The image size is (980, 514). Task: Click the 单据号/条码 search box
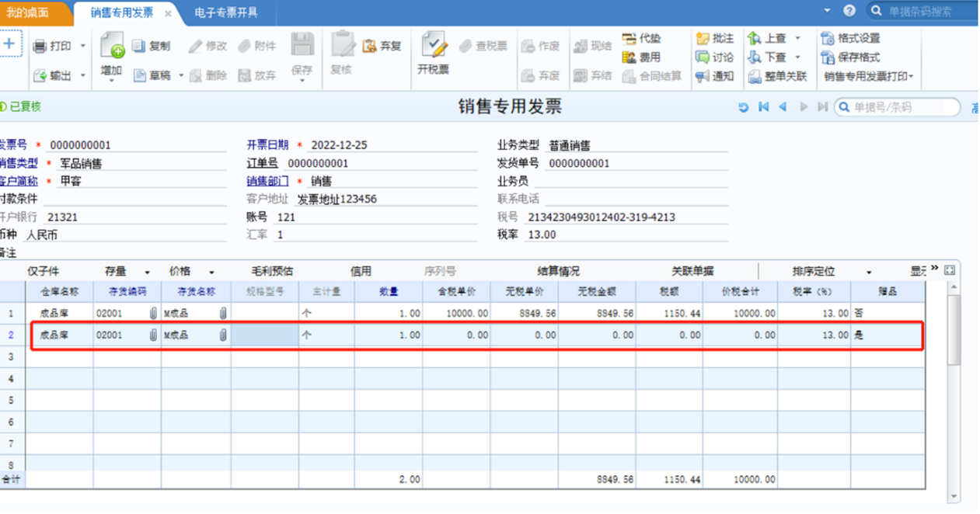click(x=897, y=107)
